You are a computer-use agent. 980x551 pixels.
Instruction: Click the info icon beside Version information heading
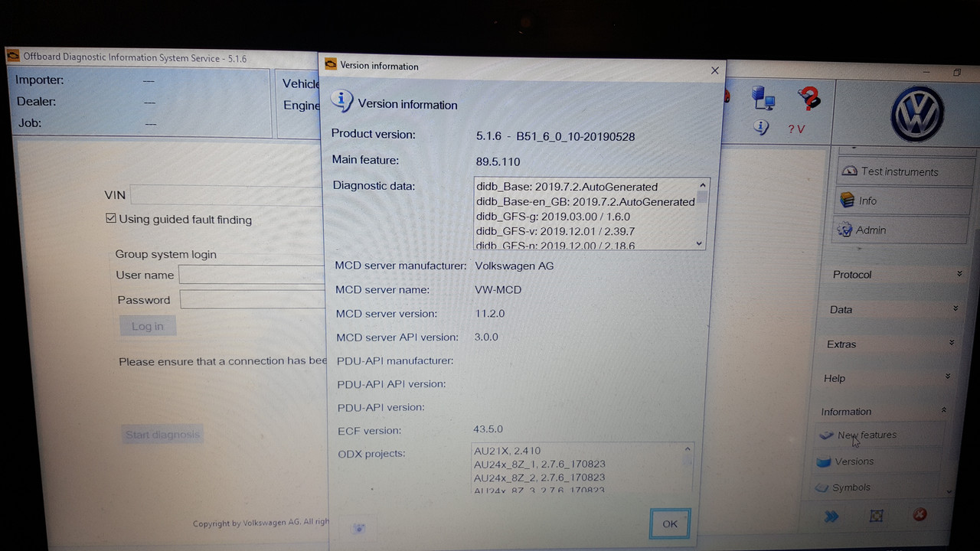click(341, 101)
